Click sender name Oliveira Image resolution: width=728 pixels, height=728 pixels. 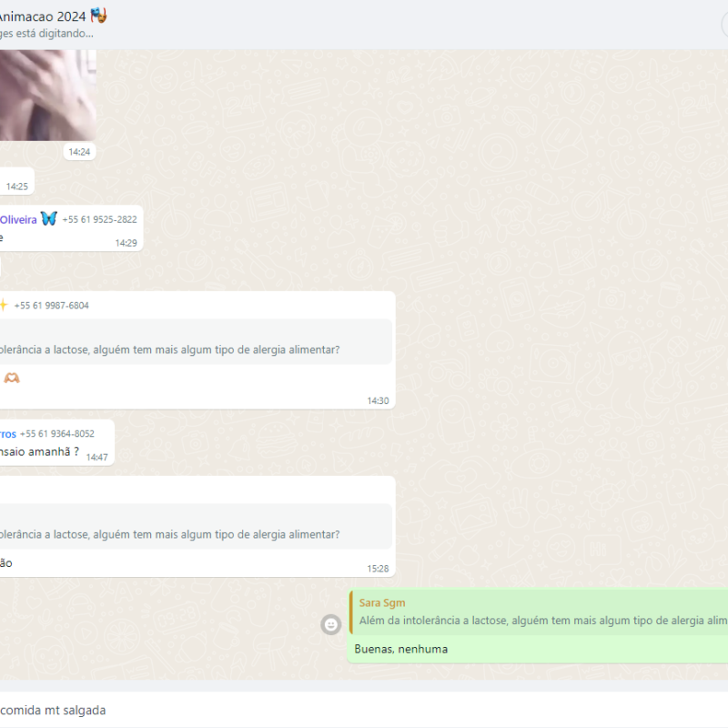point(18,219)
